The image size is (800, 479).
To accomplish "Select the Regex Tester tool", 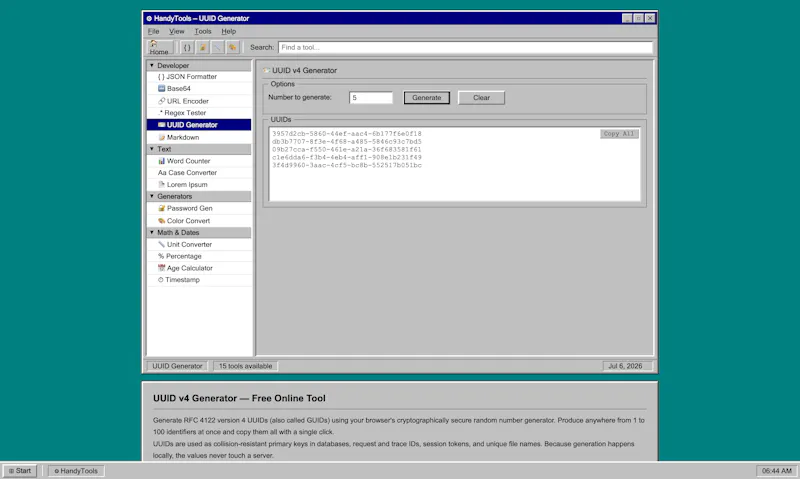I will coord(199,113).
